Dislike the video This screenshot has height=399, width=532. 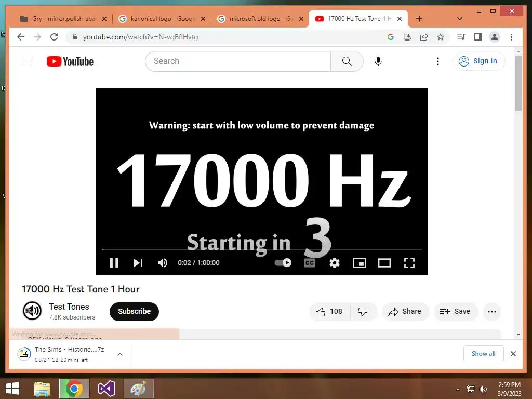click(x=363, y=312)
